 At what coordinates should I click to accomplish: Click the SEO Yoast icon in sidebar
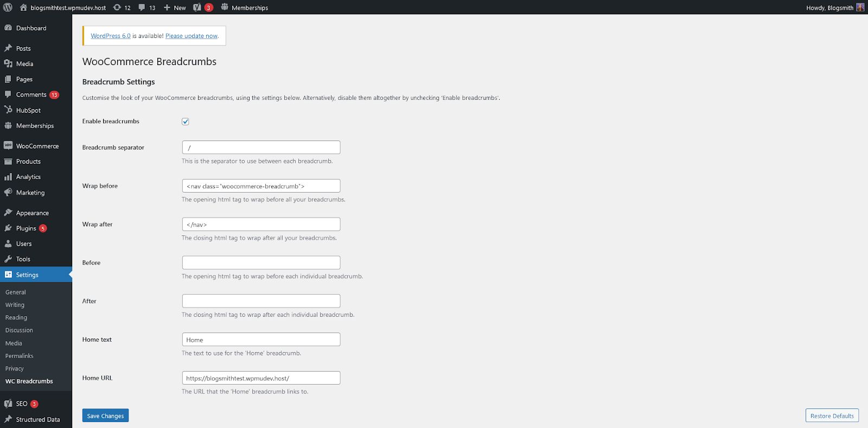(8, 404)
